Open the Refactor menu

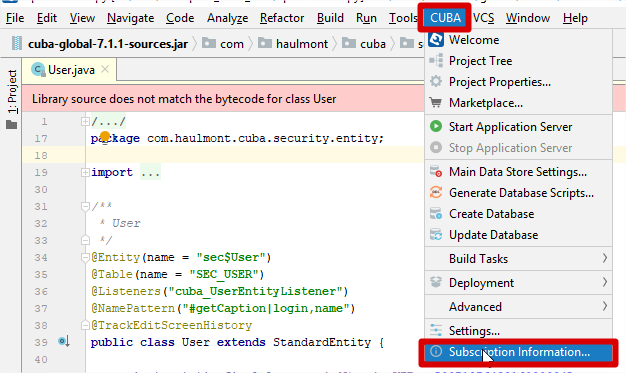(x=282, y=18)
